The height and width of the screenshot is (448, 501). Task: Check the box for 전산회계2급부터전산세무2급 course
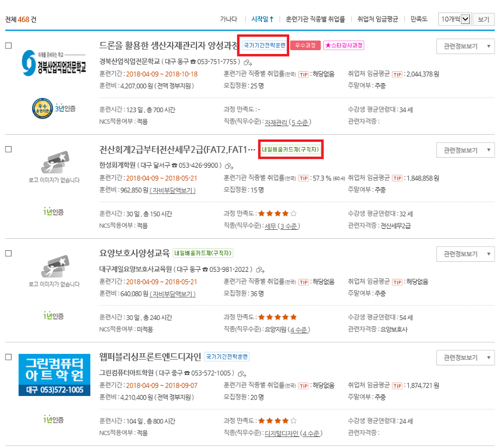[9, 150]
